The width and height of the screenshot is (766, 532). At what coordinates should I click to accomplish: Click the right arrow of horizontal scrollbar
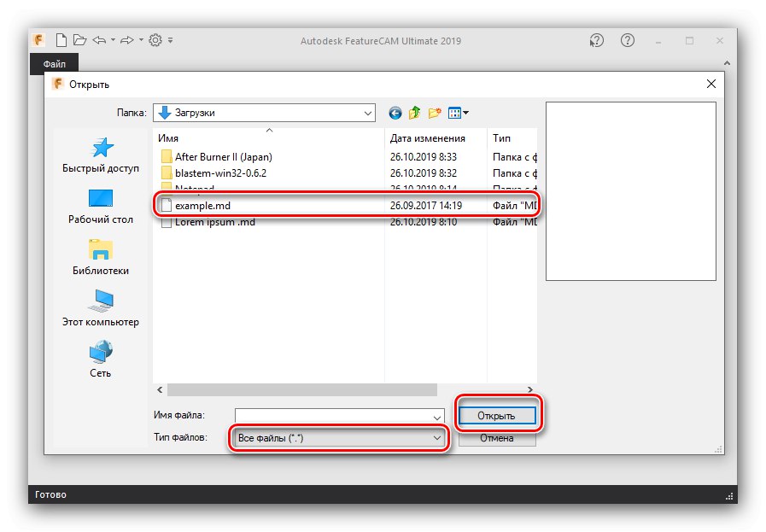click(530, 389)
